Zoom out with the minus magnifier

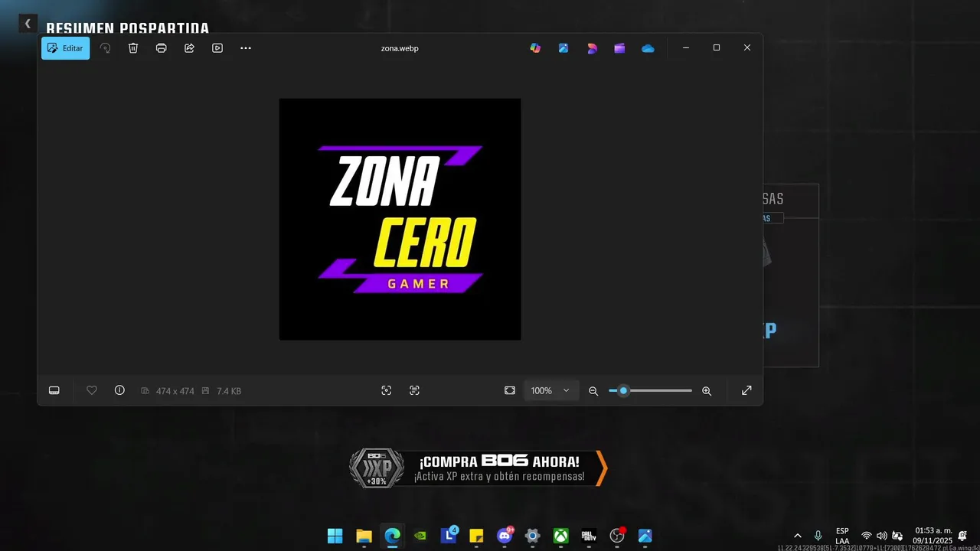point(593,391)
